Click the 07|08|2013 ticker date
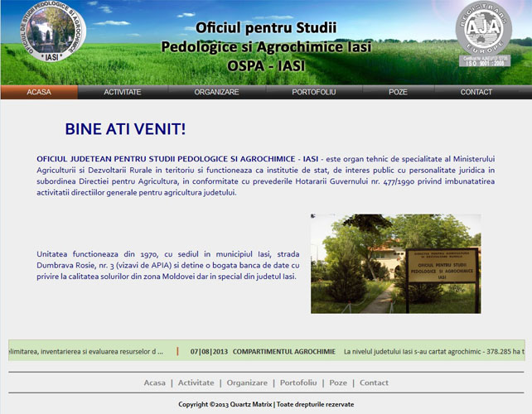 click(208, 352)
